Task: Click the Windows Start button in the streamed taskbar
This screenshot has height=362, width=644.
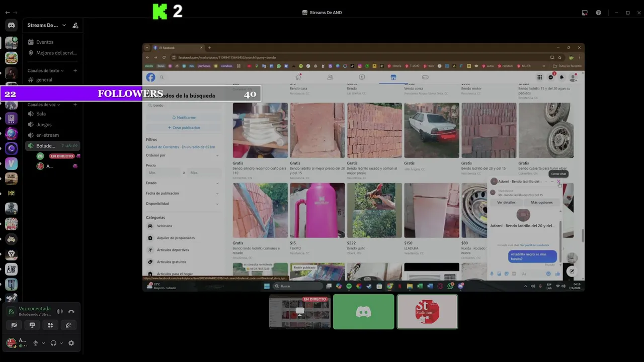Action: (267, 286)
